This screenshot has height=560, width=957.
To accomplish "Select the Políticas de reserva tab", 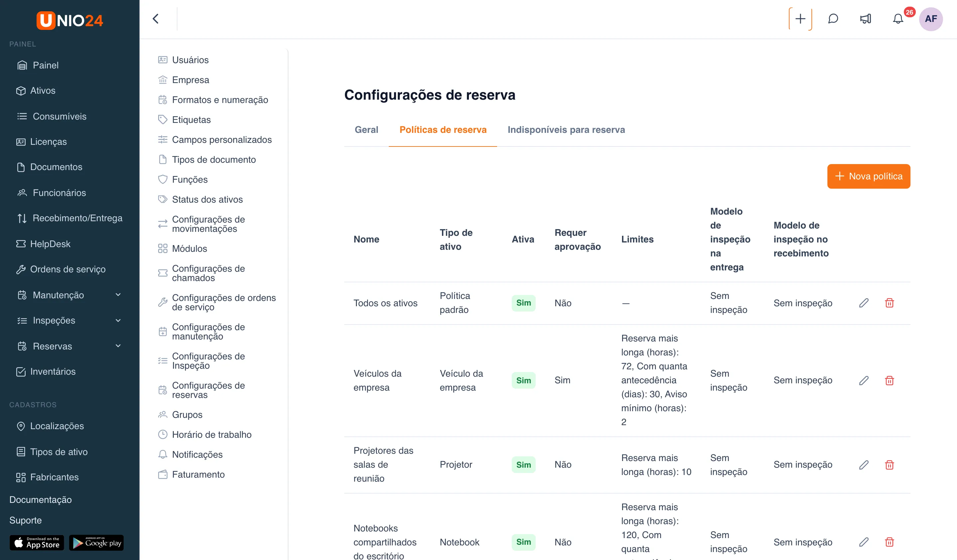I will tap(443, 130).
